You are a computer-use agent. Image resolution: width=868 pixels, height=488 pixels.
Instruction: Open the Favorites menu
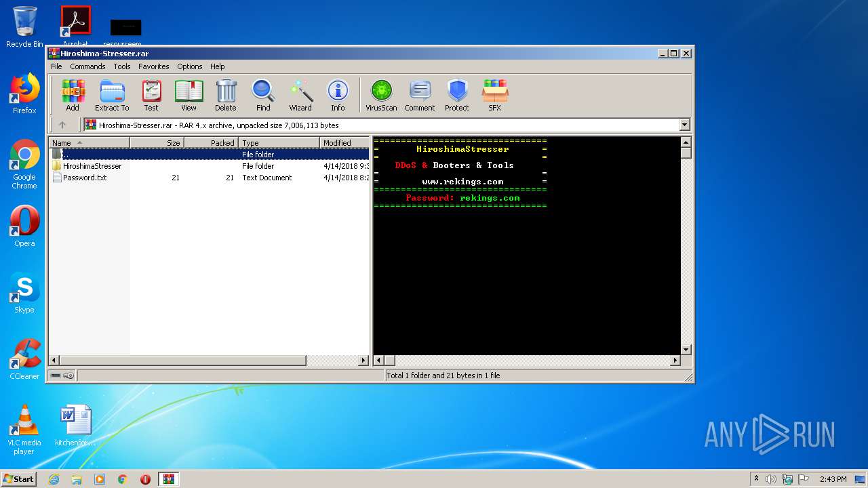pos(154,66)
